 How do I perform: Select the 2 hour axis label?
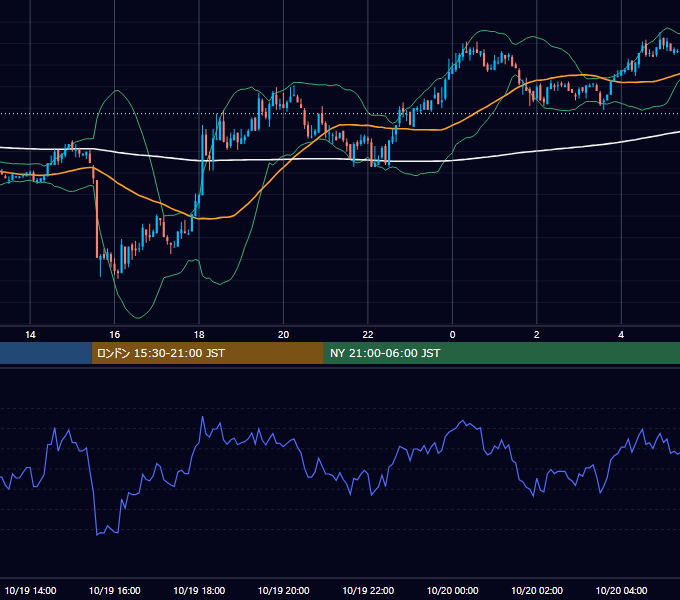[x=536, y=335]
